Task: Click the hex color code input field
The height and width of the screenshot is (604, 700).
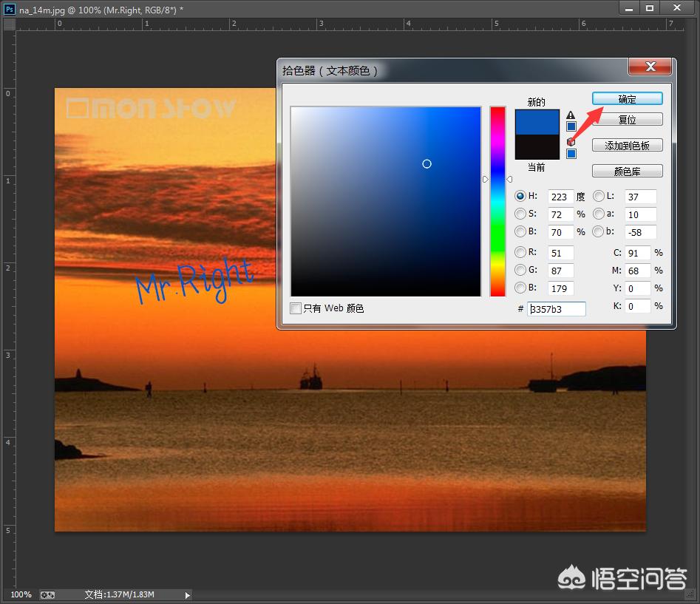Action: 557,309
